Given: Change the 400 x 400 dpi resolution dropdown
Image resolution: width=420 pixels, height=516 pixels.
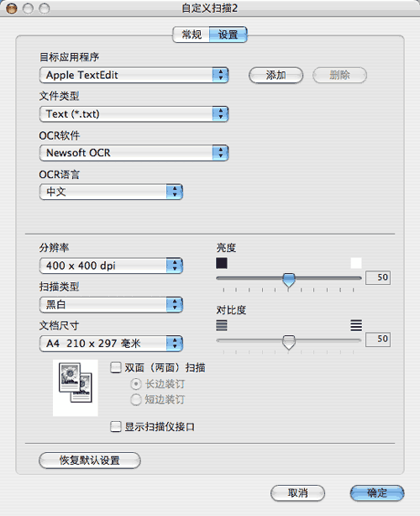Looking at the screenshot, I should pos(111,266).
